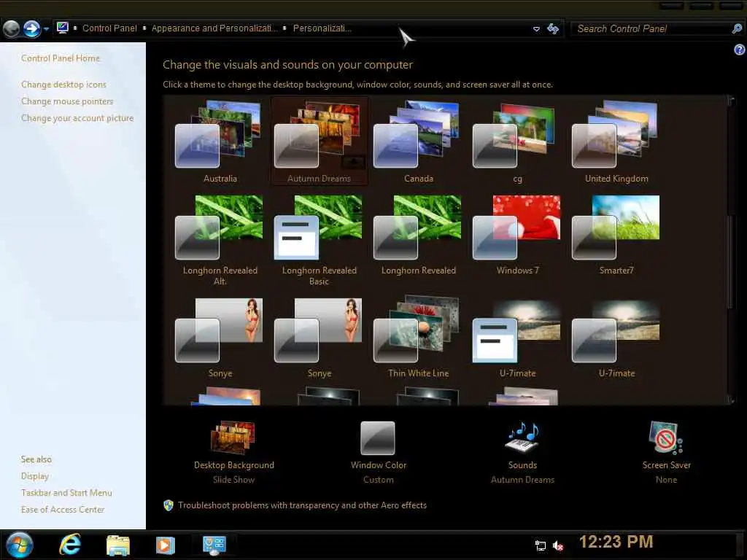Select the Autumn Dreams theme

point(319,141)
